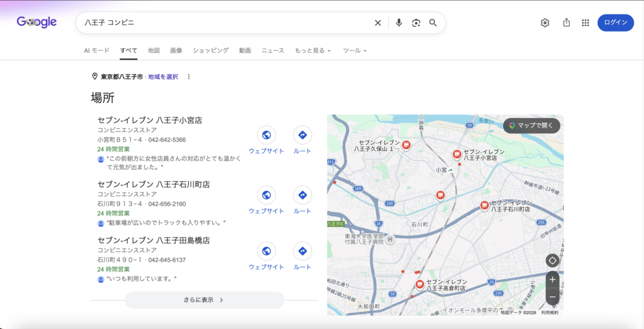The image size is (644, 329).
Task: Open the 地図 tab
Action: [x=153, y=50]
